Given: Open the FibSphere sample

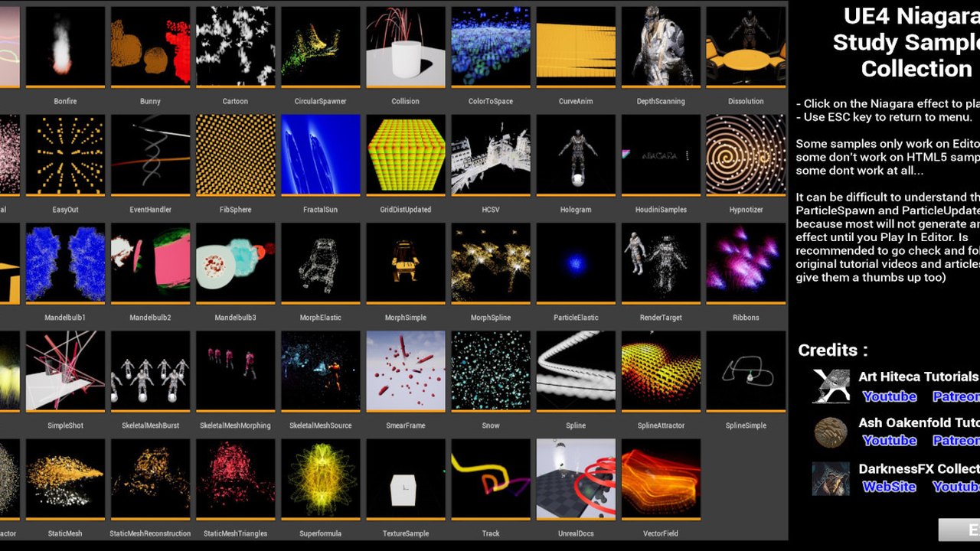Looking at the screenshot, I should coord(235,155).
